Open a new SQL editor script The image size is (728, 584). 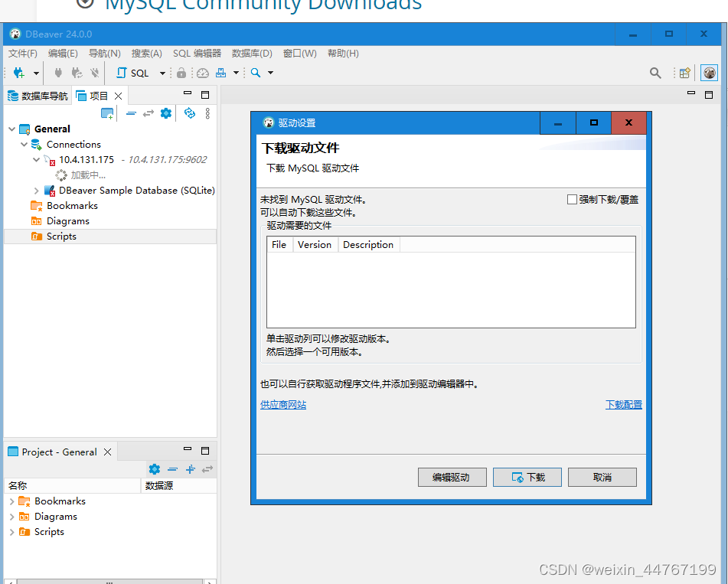tap(132, 73)
